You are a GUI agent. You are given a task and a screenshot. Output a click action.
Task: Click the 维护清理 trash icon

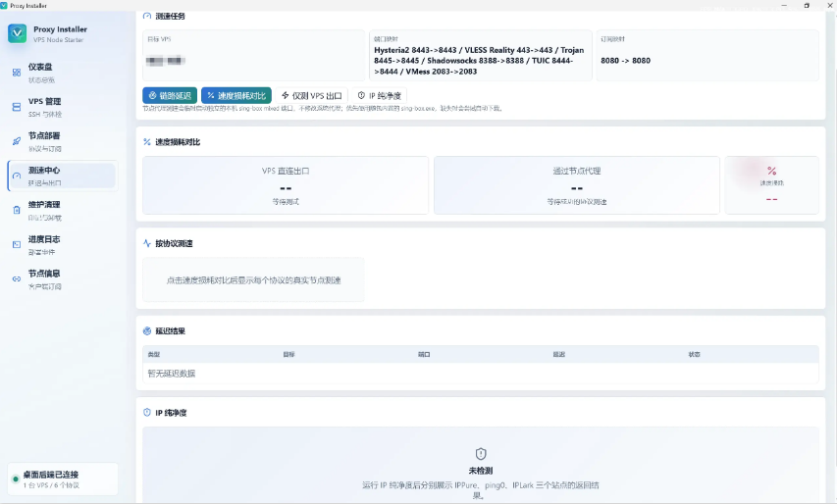pyautogui.click(x=17, y=210)
